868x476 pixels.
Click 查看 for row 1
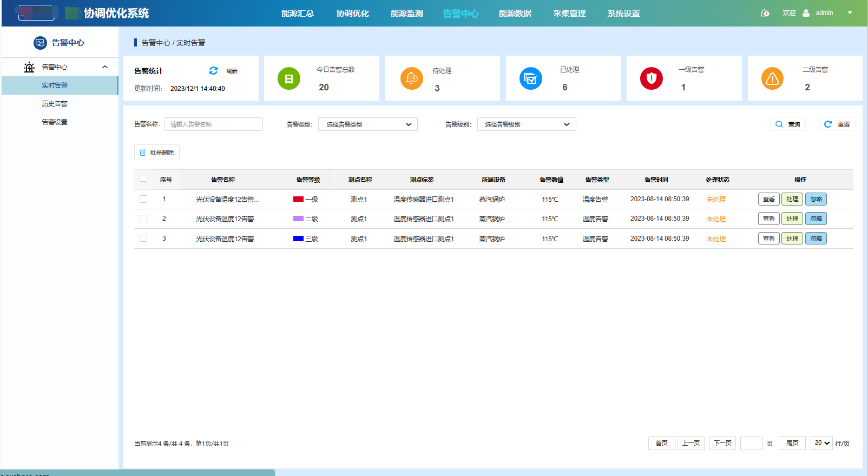(769, 199)
